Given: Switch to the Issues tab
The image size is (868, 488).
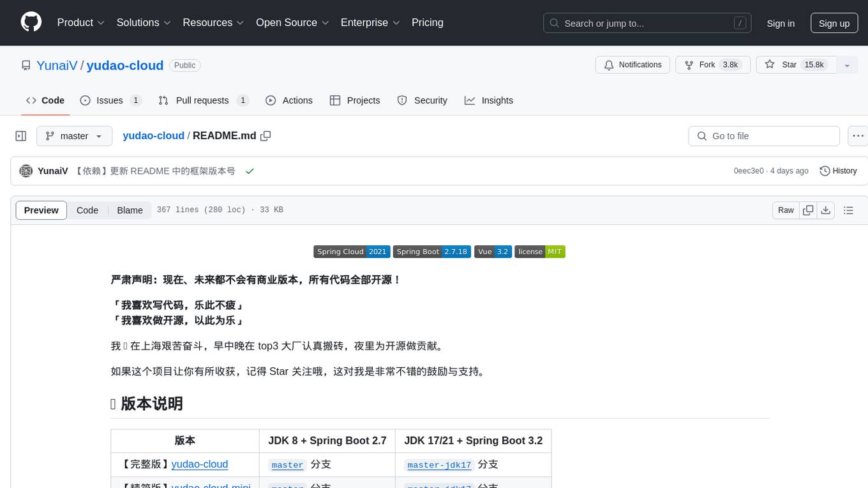Looking at the screenshot, I should [x=110, y=100].
